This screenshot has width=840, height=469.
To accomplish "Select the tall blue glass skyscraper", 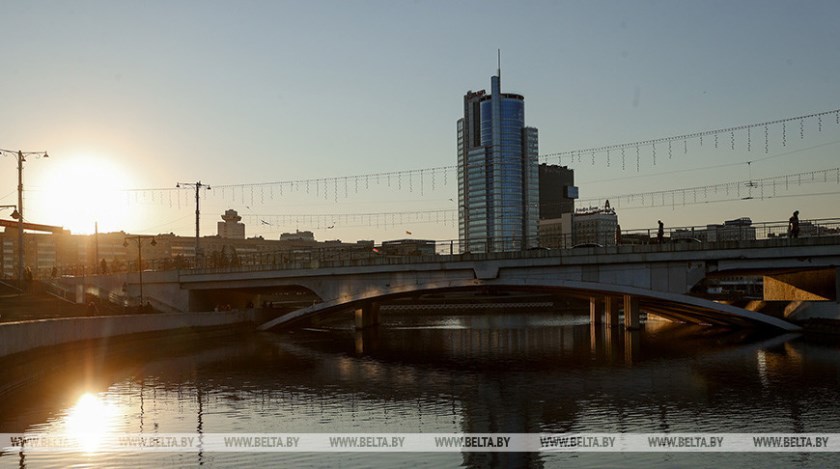I will coord(498,170).
